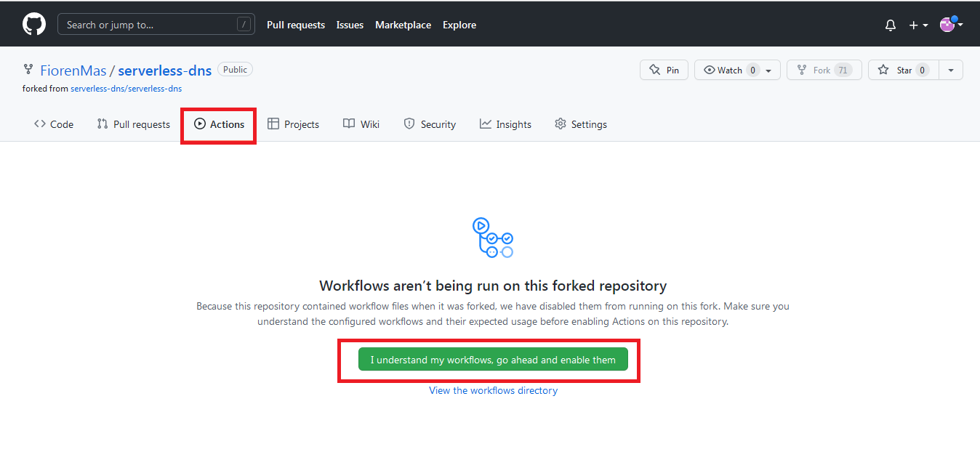980x452 pixels.
Task: Open the plus create-new dropdown
Action: [918, 25]
